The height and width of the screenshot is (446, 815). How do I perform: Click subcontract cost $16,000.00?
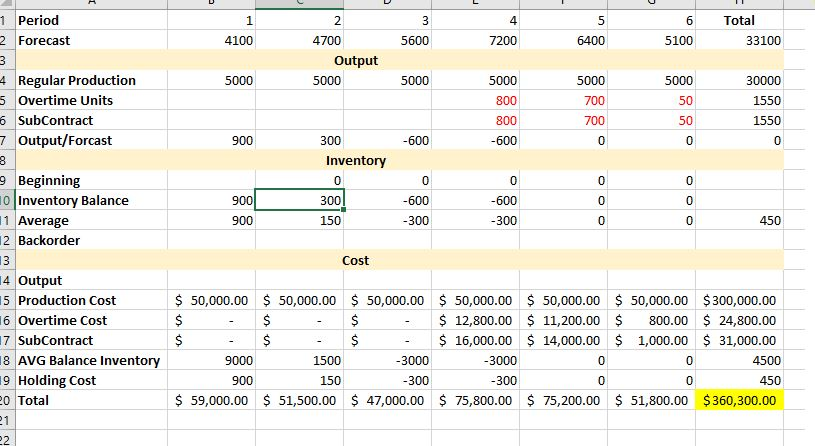pyautogui.click(x=475, y=340)
